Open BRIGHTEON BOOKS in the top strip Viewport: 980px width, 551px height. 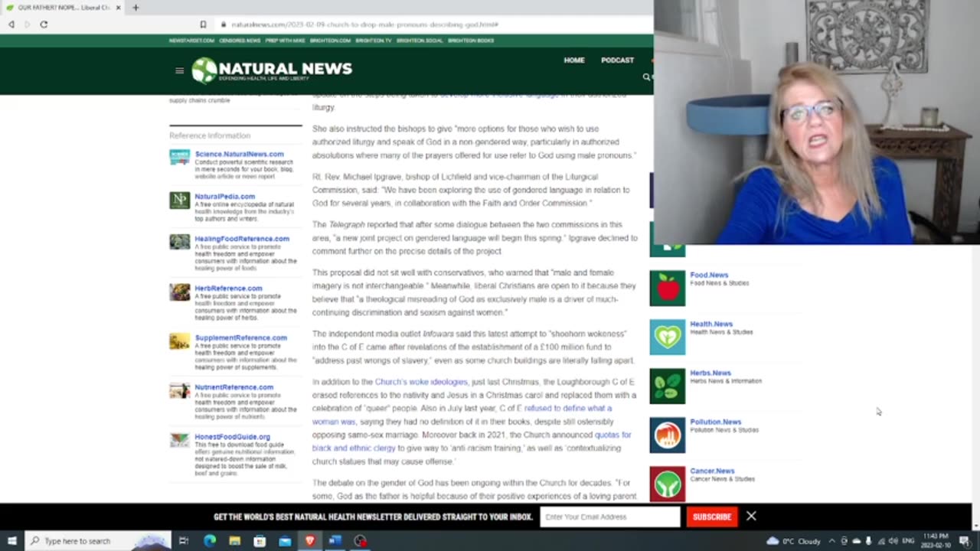[471, 41]
